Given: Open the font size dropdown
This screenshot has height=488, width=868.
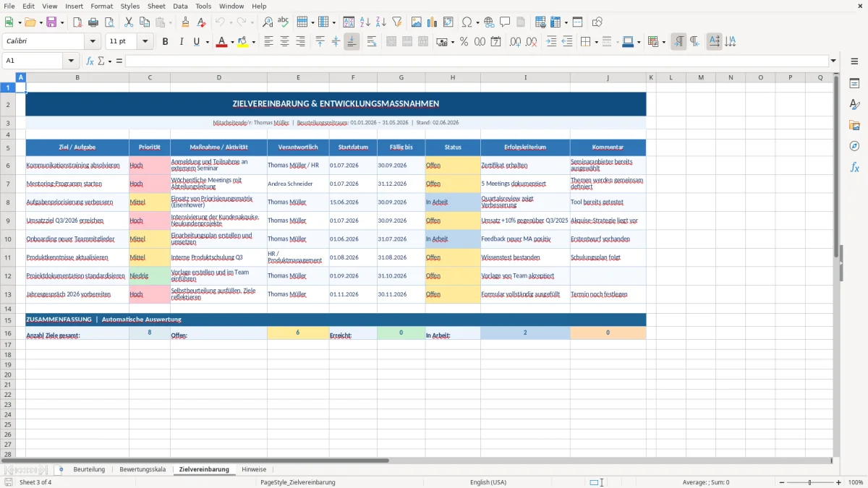Looking at the screenshot, I should pyautogui.click(x=145, y=42).
